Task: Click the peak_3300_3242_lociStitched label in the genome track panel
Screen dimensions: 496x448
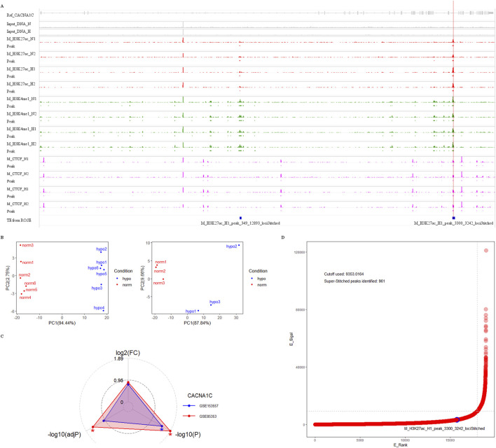Action: [453, 223]
